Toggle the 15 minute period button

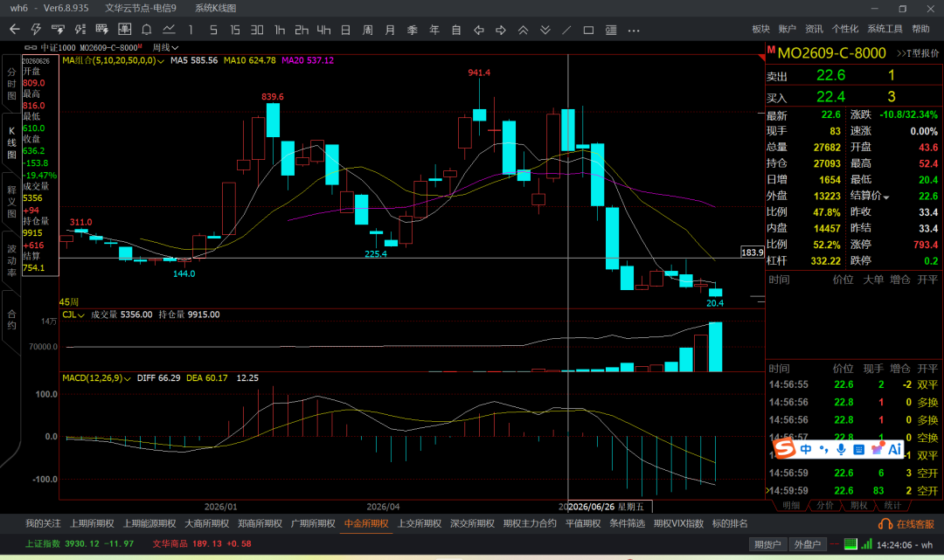point(235,30)
